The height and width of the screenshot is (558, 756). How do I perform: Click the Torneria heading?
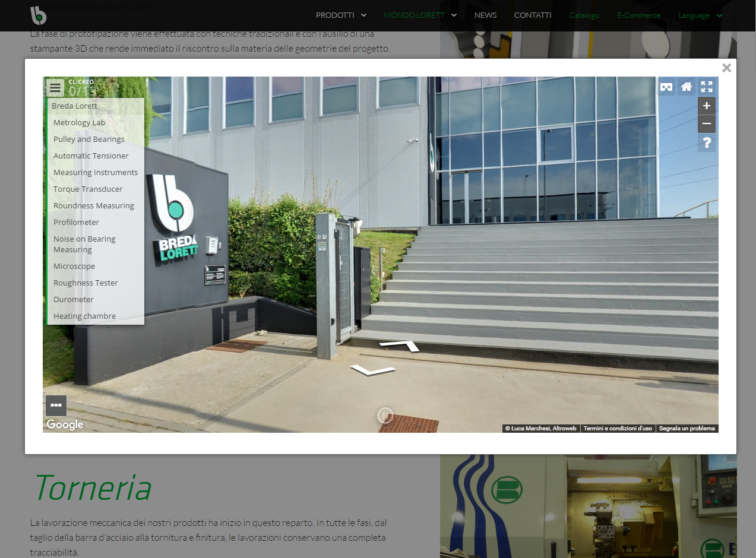point(92,488)
